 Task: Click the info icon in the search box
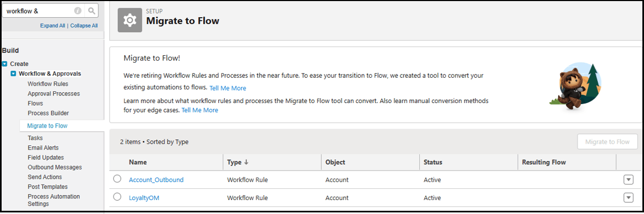[77, 11]
